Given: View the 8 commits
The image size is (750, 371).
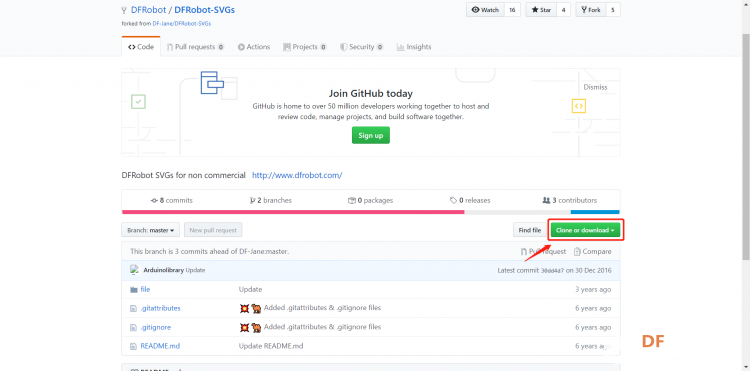Looking at the screenshot, I should click(172, 200).
